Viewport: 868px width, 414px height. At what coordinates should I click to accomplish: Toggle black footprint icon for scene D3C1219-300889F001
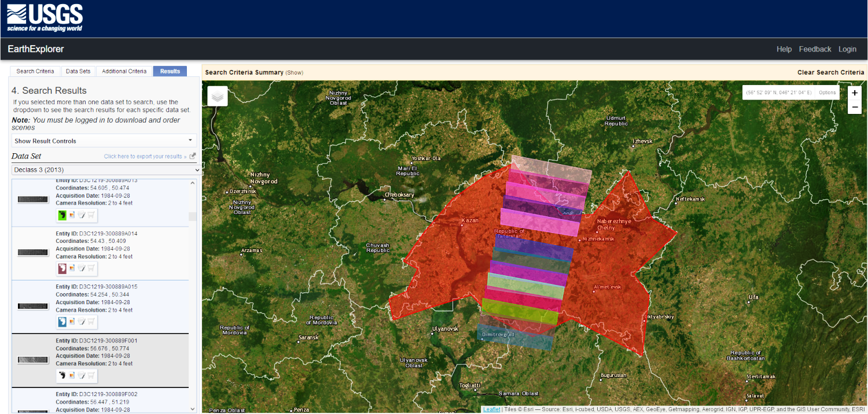(62, 376)
